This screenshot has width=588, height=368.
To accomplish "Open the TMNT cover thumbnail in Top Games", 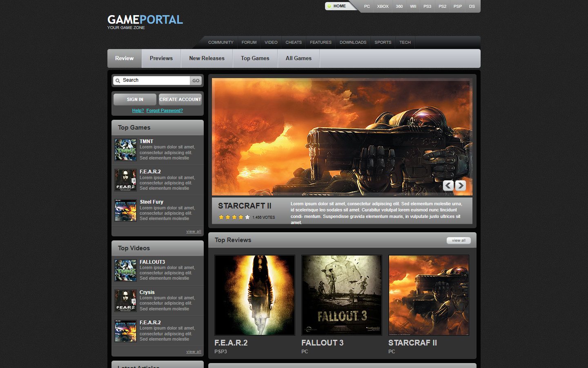I will tap(126, 150).
